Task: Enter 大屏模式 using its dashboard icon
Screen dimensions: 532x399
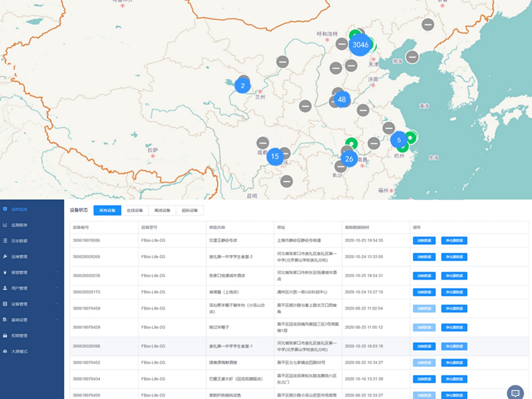Action: (5, 351)
